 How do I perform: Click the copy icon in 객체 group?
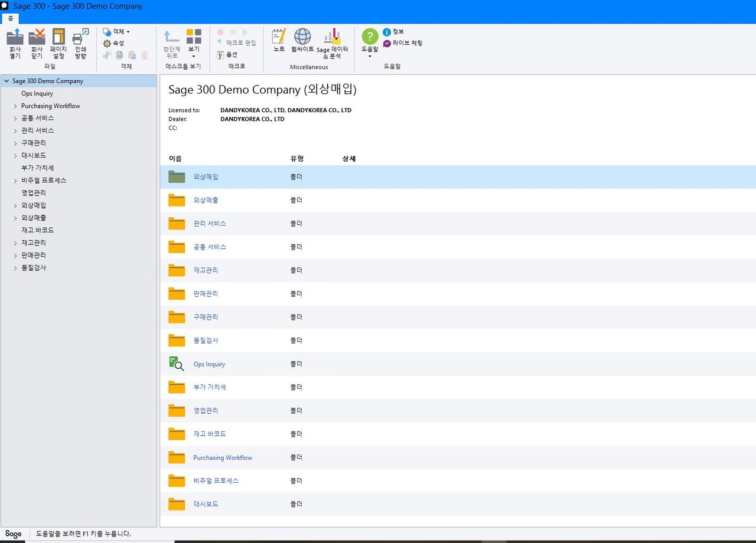119,55
